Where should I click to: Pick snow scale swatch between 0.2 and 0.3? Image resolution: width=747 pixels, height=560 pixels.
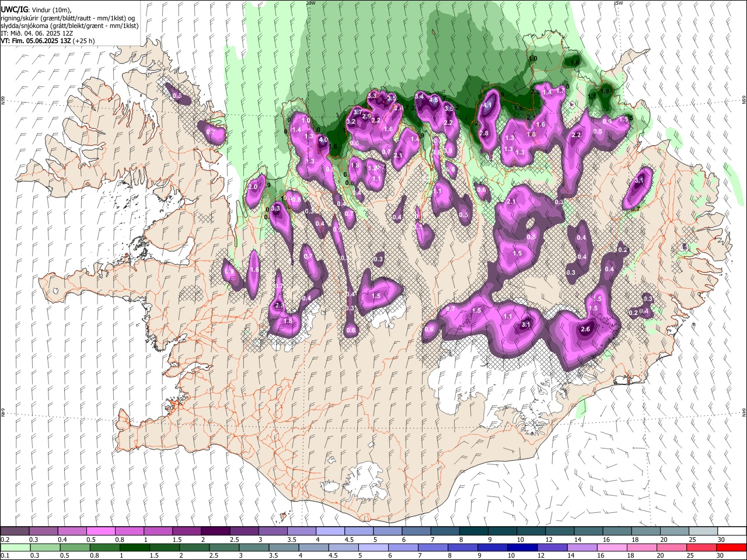(x=15, y=531)
